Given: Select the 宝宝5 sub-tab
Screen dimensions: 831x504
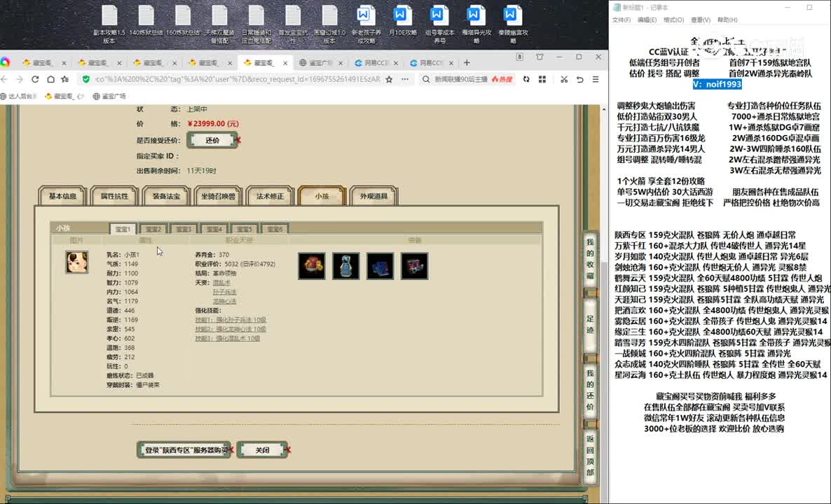Looking at the screenshot, I should 245,229.
